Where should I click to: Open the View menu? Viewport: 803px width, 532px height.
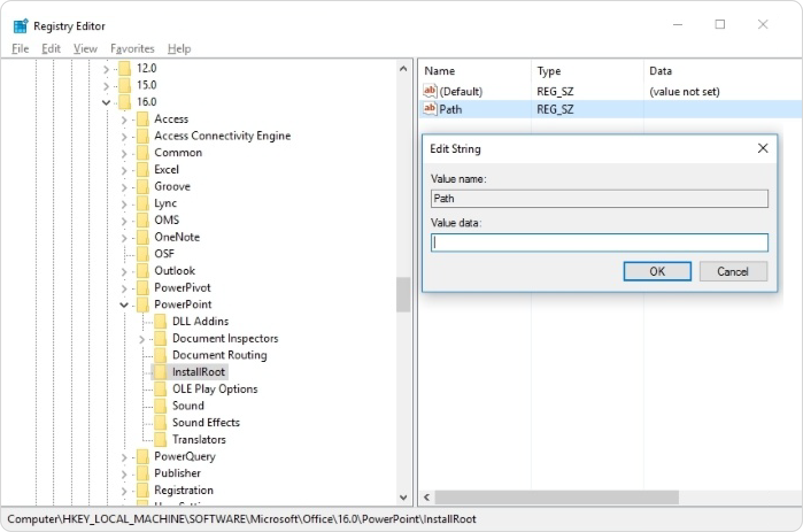tap(85, 49)
